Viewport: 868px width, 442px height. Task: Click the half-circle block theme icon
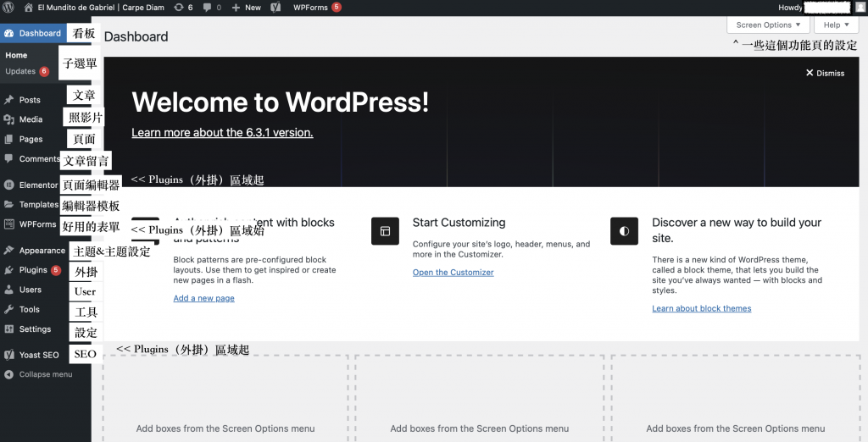tap(624, 231)
